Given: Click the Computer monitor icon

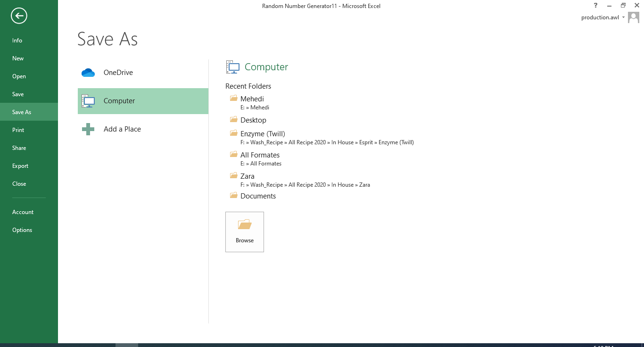Looking at the screenshot, I should tap(88, 101).
